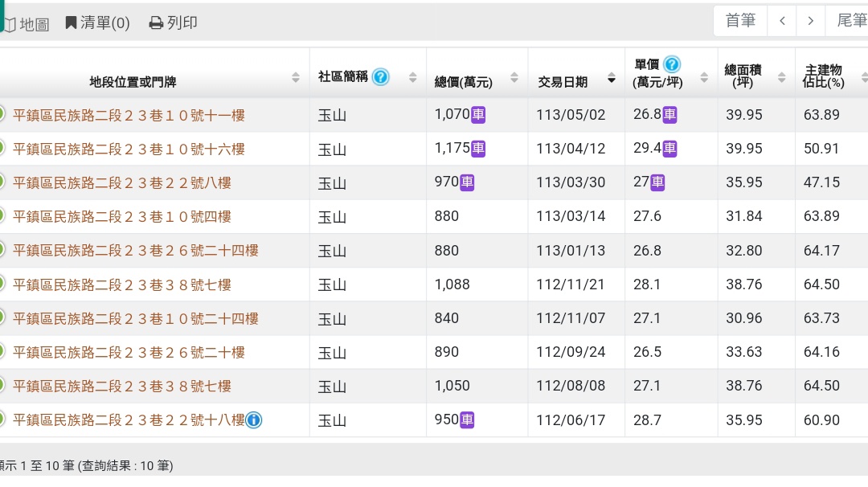Click help icon beside 社區簡稱 header
Screen dimensions: 868x487
point(381,77)
